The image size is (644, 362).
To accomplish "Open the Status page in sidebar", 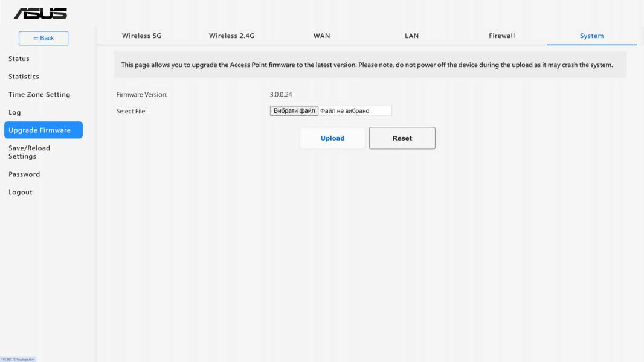I will point(19,59).
